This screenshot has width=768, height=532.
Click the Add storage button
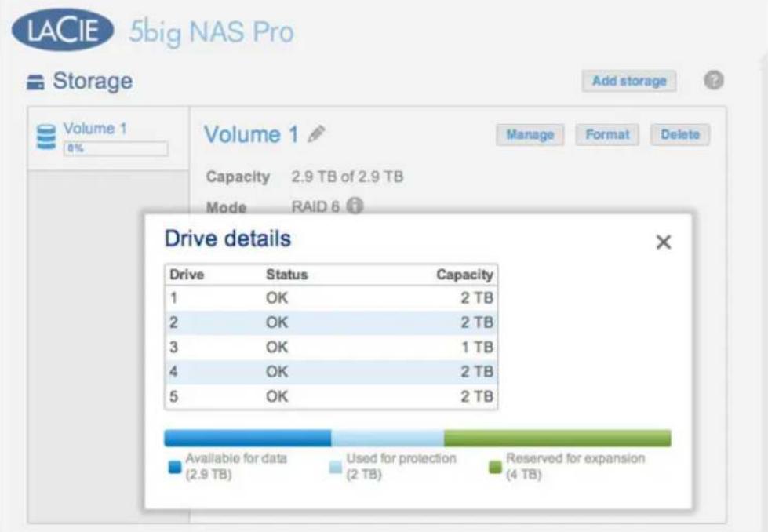pos(629,81)
